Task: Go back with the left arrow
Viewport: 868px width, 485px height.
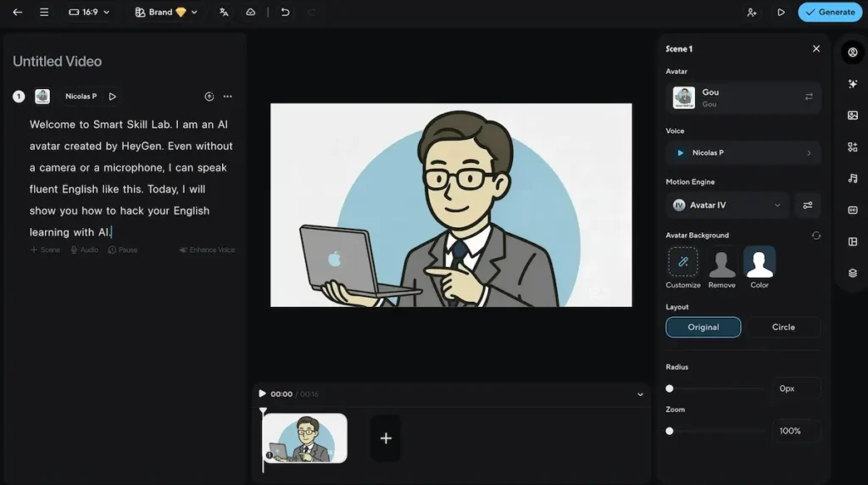Action: tap(18, 12)
